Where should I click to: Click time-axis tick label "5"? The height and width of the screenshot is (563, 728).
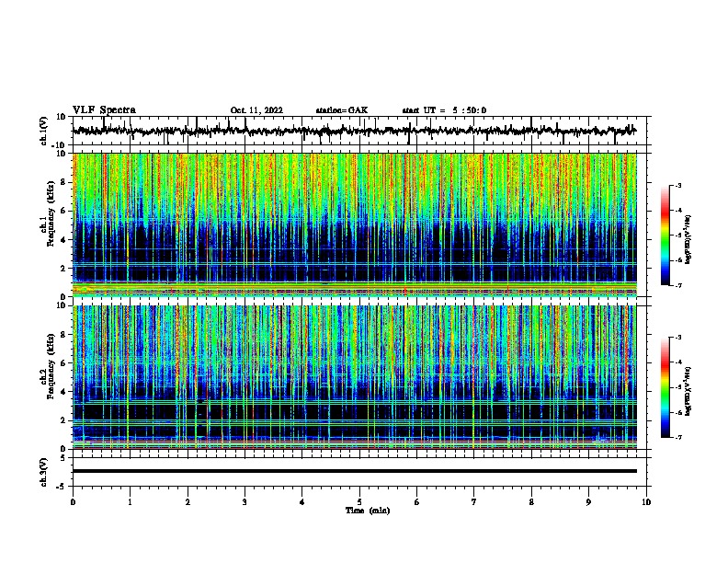pyautogui.click(x=359, y=502)
